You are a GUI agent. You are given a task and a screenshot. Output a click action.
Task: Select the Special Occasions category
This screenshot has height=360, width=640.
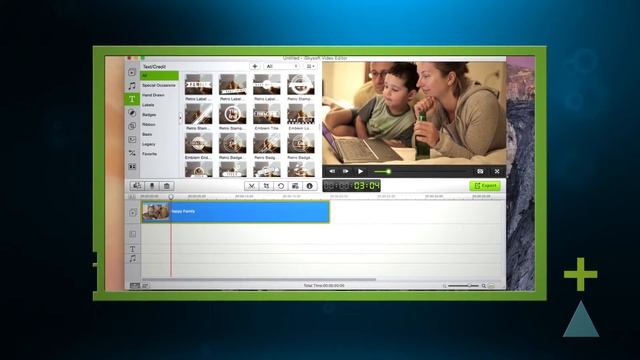click(159, 85)
